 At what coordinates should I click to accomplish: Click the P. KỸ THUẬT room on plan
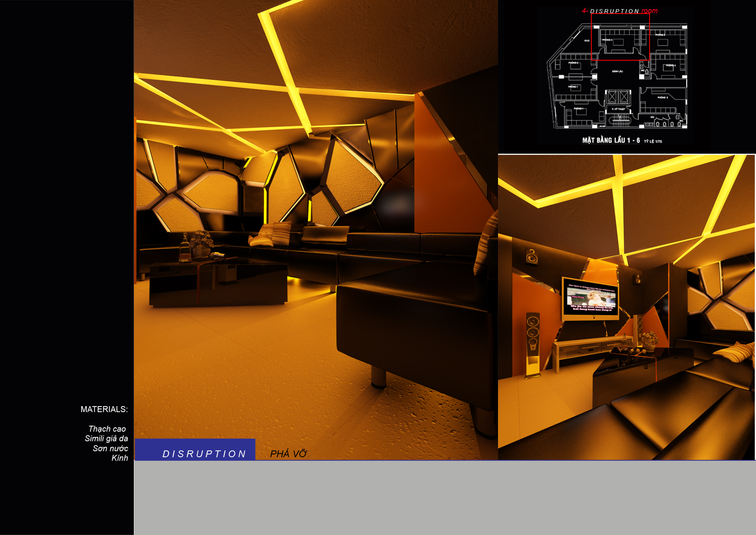[x=618, y=109]
